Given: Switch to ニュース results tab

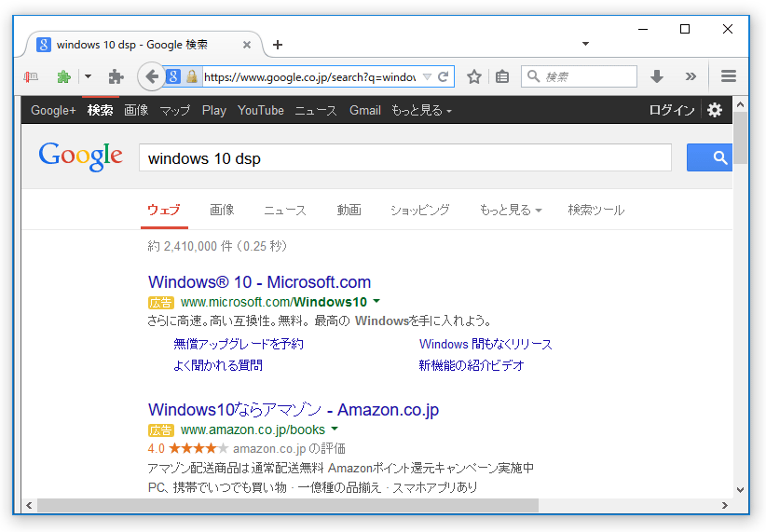Looking at the screenshot, I should pyautogui.click(x=285, y=210).
